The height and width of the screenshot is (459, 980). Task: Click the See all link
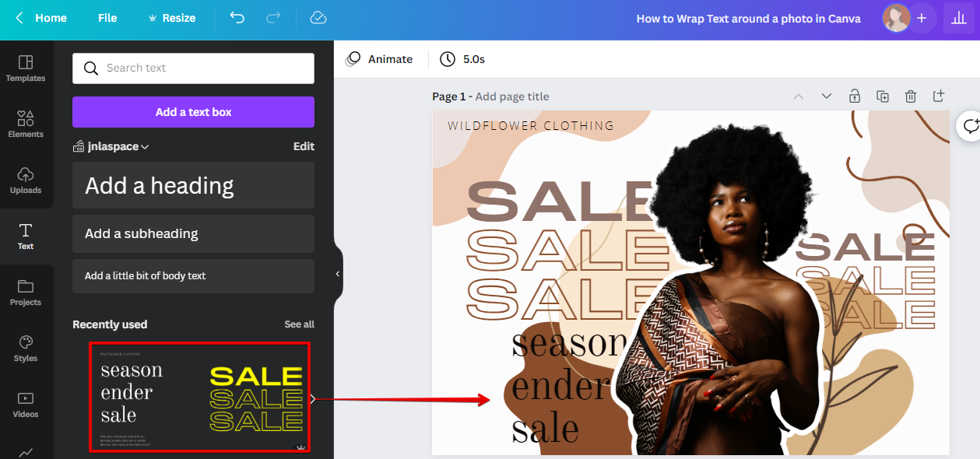tap(299, 324)
